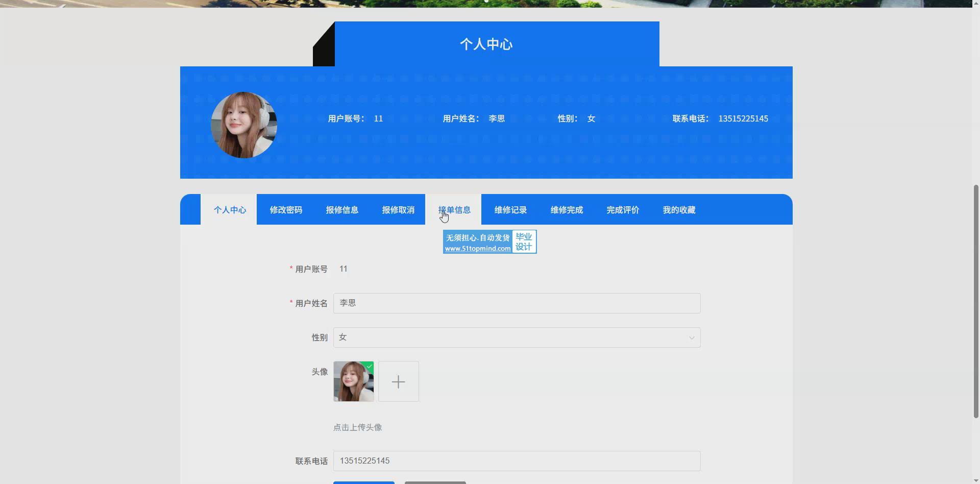Click the circular profile photo in banner
The height and width of the screenshot is (484, 980).
[x=243, y=125]
